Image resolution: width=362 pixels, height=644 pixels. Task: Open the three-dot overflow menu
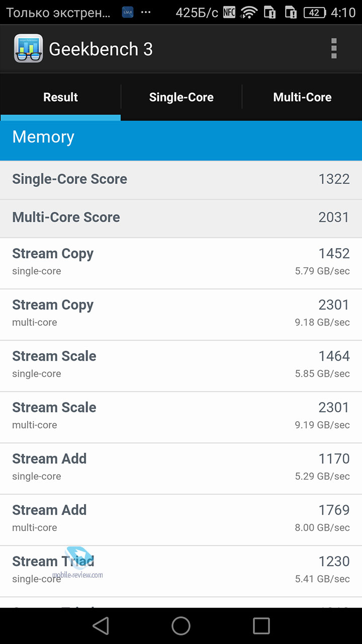click(333, 49)
